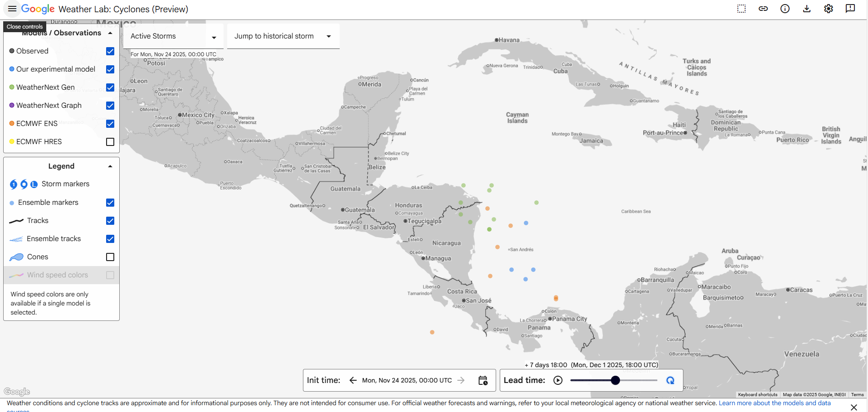Viewport: 868px width, 412px height.
Task: Open the init time calendar picker
Action: click(x=483, y=380)
